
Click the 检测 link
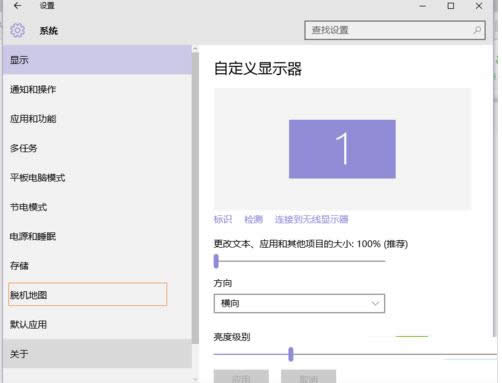pos(254,219)
